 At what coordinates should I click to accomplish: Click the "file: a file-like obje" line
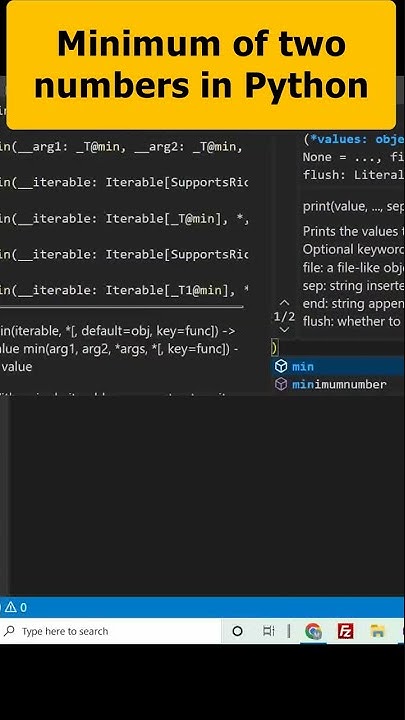(354, 267)
